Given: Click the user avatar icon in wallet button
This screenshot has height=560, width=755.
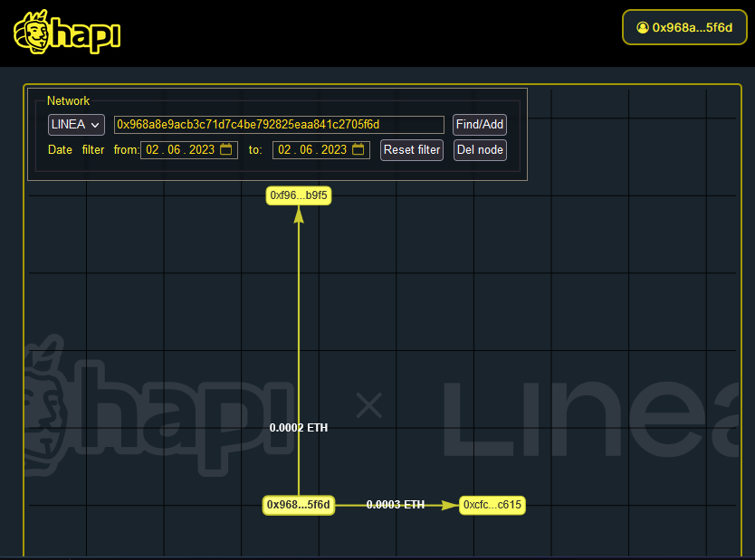Looking at the screenshot, I should (x=643, y=28).
